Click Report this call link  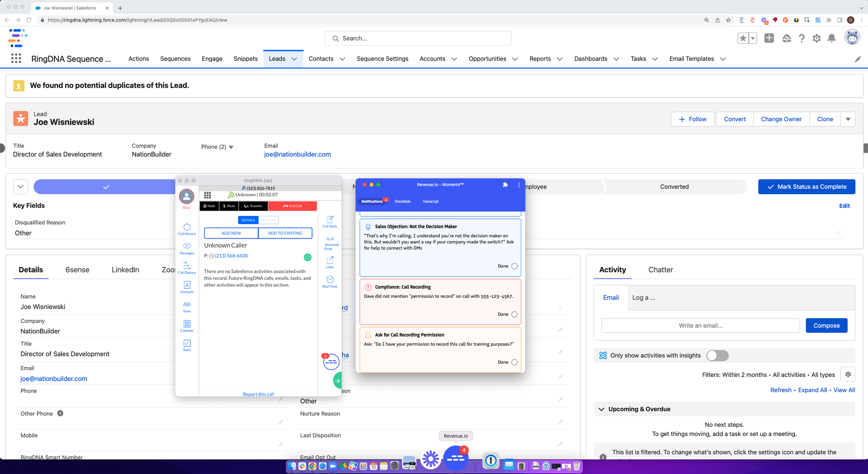pyautogui.click(x=258, y=394)
